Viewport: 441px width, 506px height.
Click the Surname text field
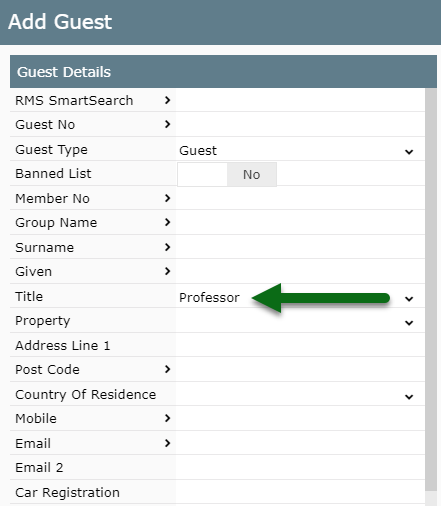[300, 247]
